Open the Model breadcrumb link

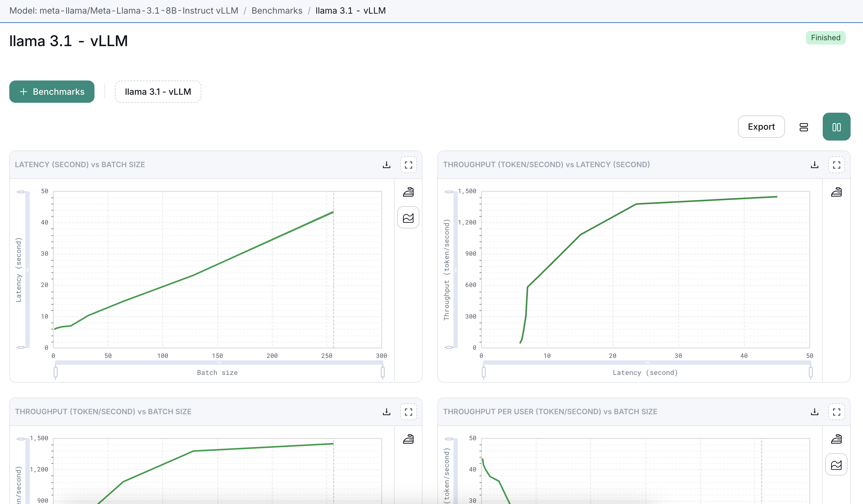123,11
